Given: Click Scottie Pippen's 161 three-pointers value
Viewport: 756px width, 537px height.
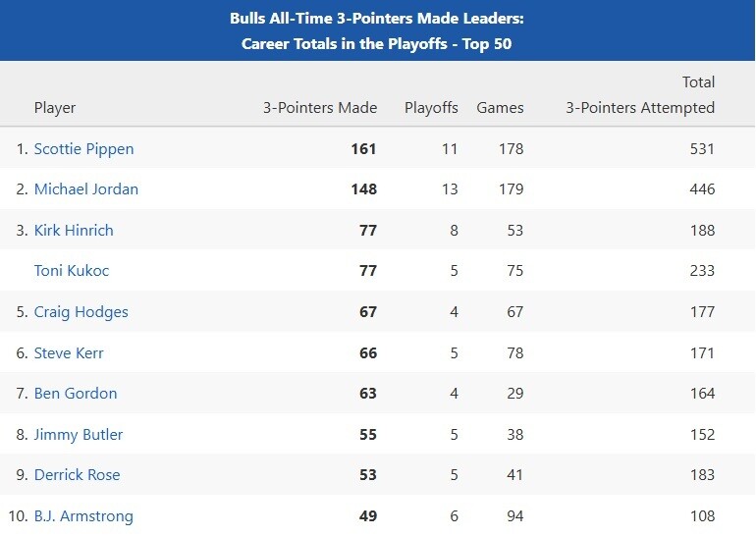Looking at the screenshot, I should click(363, 149).
